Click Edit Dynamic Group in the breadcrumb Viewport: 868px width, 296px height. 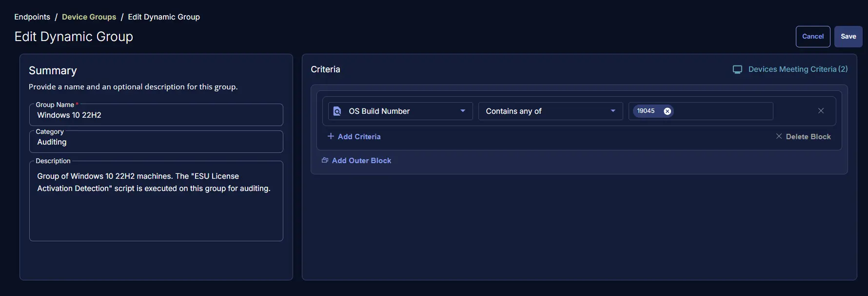click(164, 17)
